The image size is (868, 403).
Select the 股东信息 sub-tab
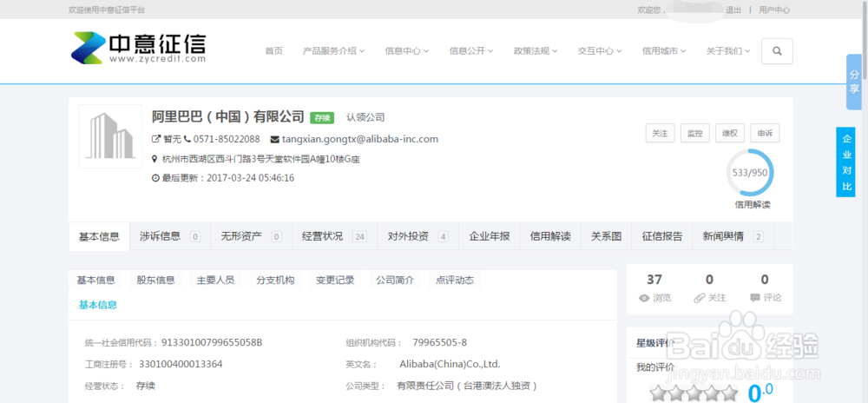click(x=156, y=281)
